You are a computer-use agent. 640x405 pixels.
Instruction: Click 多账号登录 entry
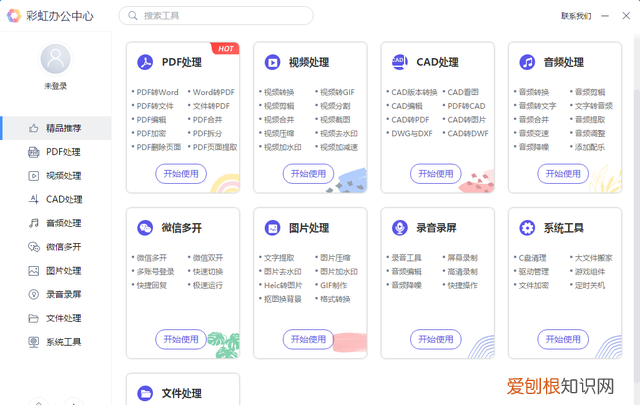tap(155, 271)
